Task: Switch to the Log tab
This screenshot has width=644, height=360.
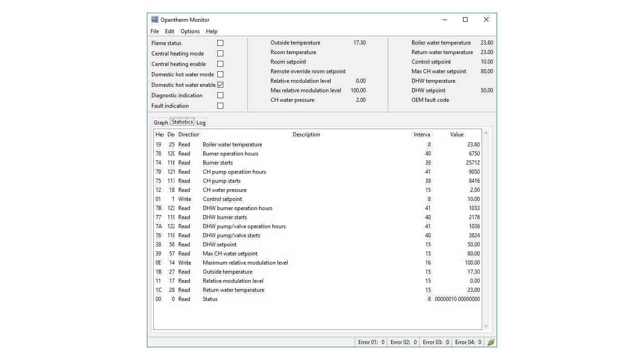Action: [x=201, y=122]
